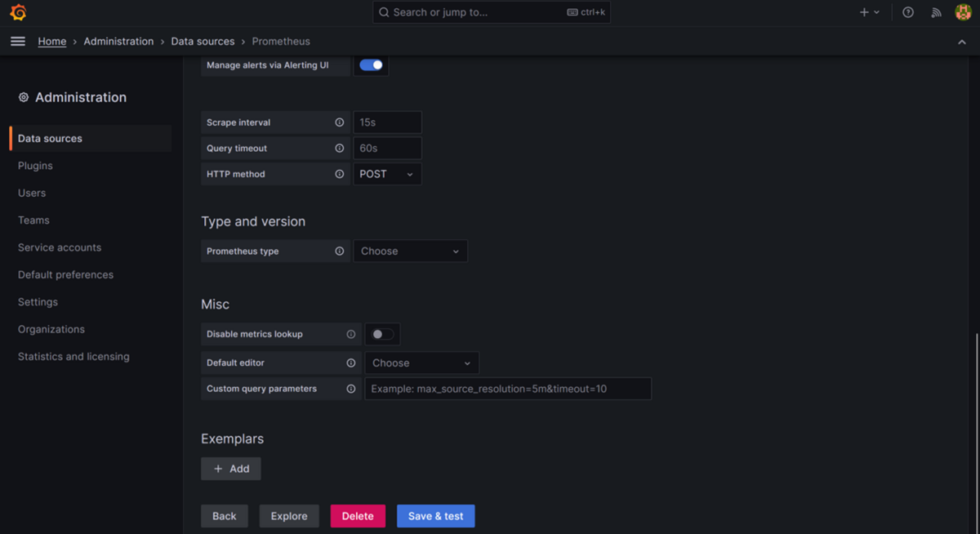This screenshot has width=980, height=534.
Task: Click the HTTP method info icon
Action: (x=340, y=174)
